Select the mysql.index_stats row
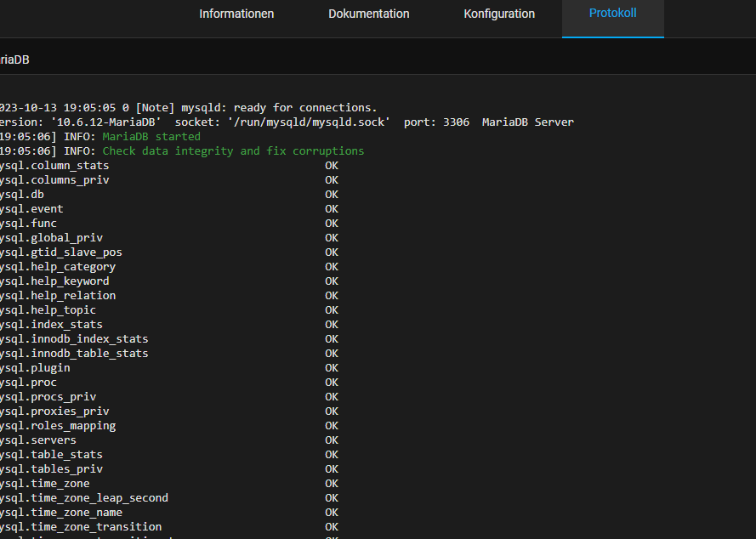 (x=169, y=325)
